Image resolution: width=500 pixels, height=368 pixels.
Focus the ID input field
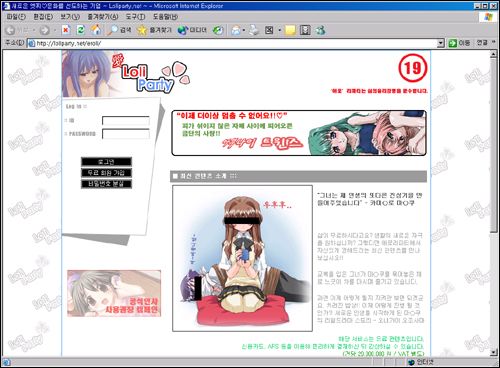[126, 121]
